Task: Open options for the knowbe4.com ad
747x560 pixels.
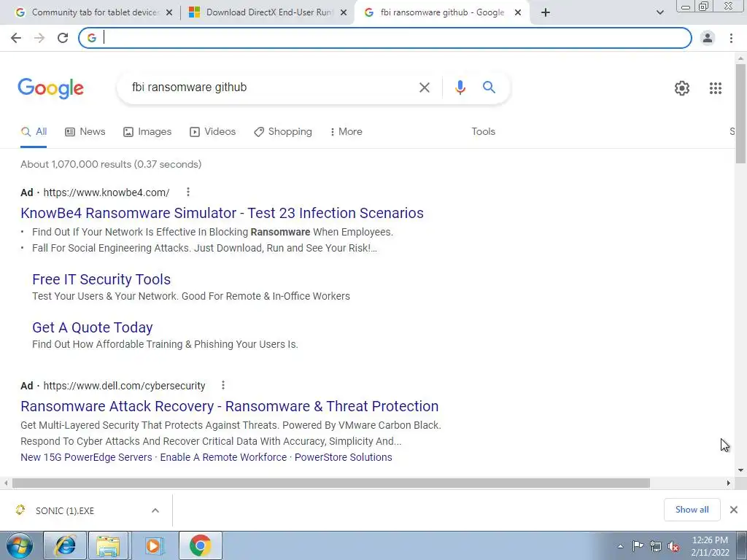Action: [188, 192]
